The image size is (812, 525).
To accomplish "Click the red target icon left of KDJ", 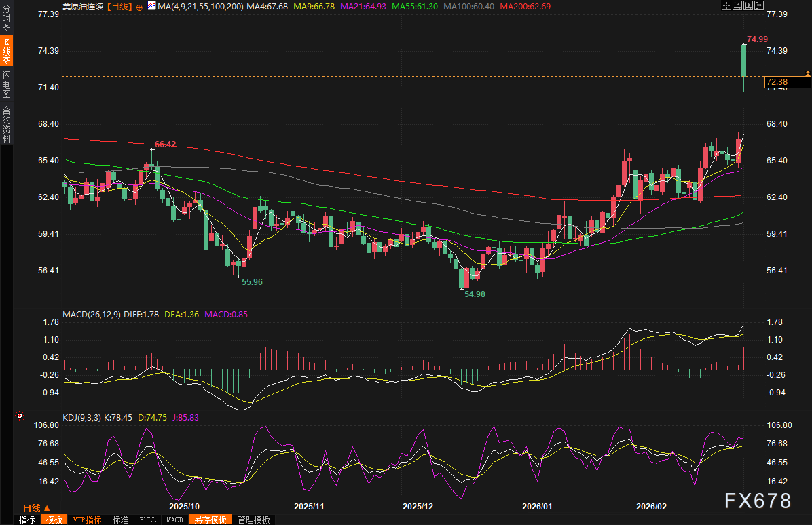I will tap(20, 415).
